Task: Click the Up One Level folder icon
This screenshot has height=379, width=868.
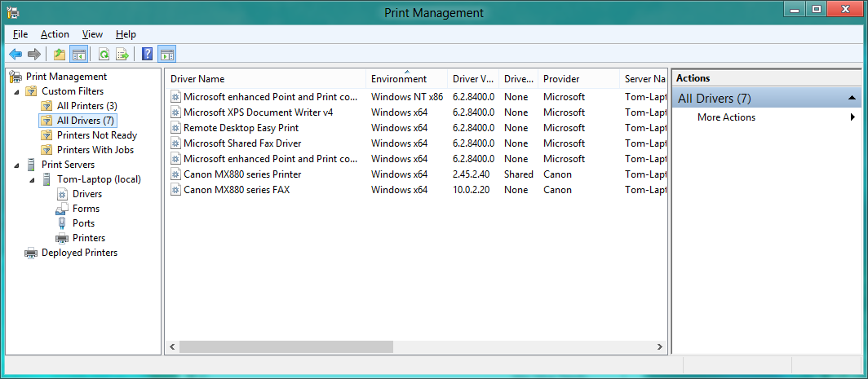Action: tap(59, 55)
